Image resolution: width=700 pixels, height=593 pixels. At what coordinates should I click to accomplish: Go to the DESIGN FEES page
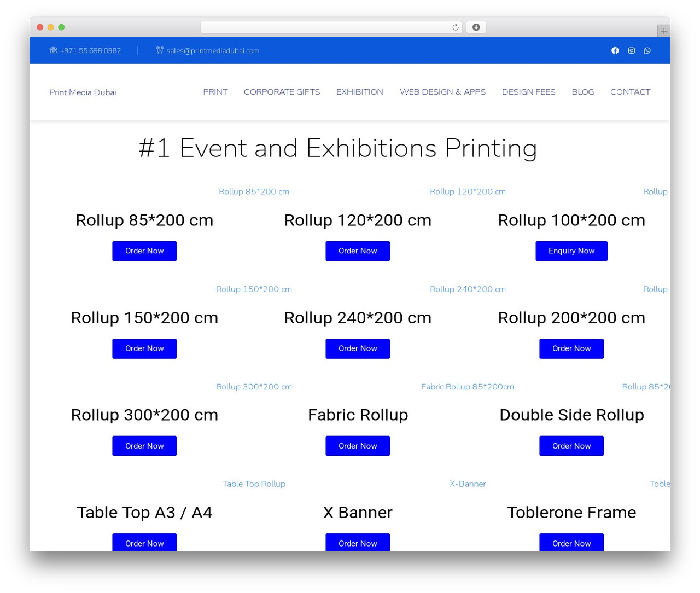coord(529,92)
